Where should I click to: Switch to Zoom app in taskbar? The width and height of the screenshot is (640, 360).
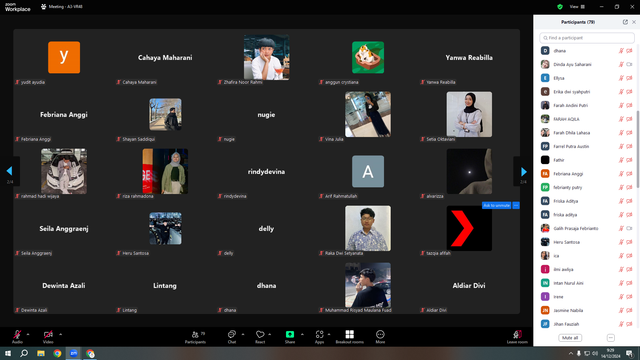74,353
